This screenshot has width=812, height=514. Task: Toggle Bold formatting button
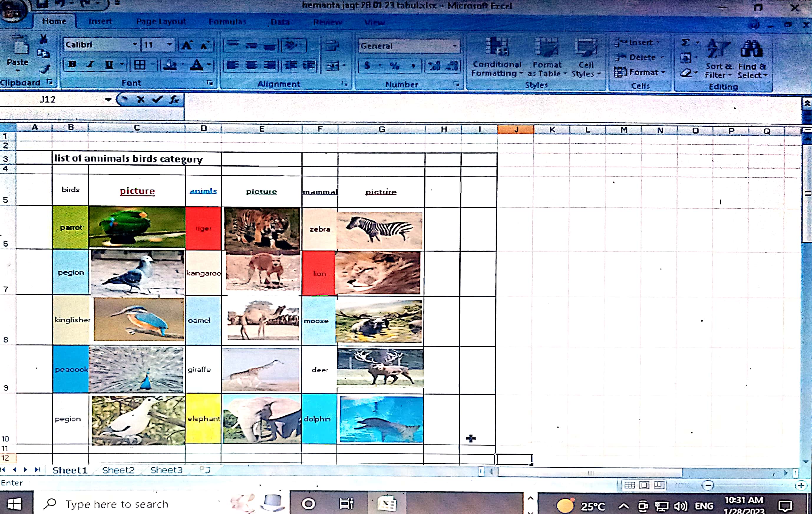click(72, 65)
